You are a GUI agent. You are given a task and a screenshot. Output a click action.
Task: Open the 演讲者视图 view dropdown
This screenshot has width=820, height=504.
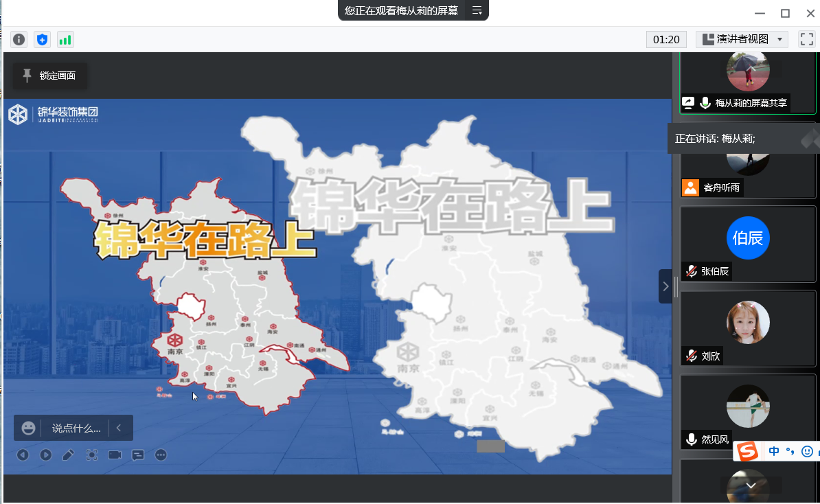pos(742,39)
